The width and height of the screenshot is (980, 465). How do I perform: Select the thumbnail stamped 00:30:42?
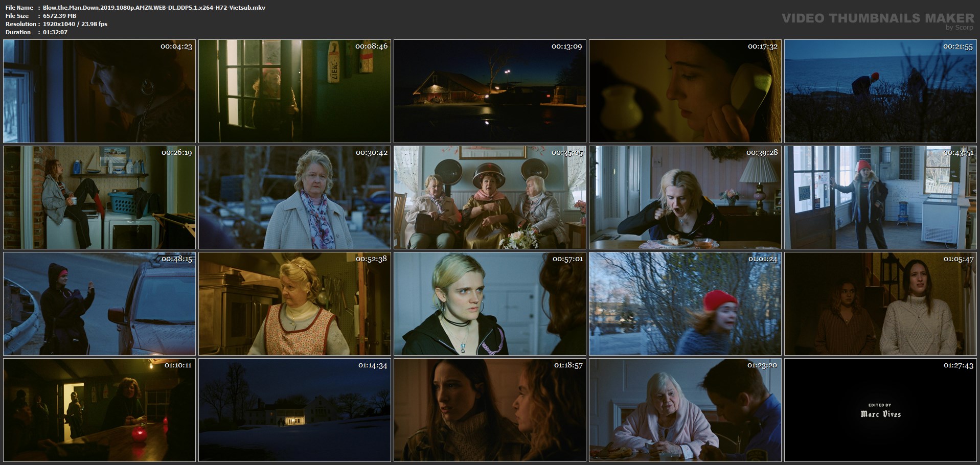(294, 198)
